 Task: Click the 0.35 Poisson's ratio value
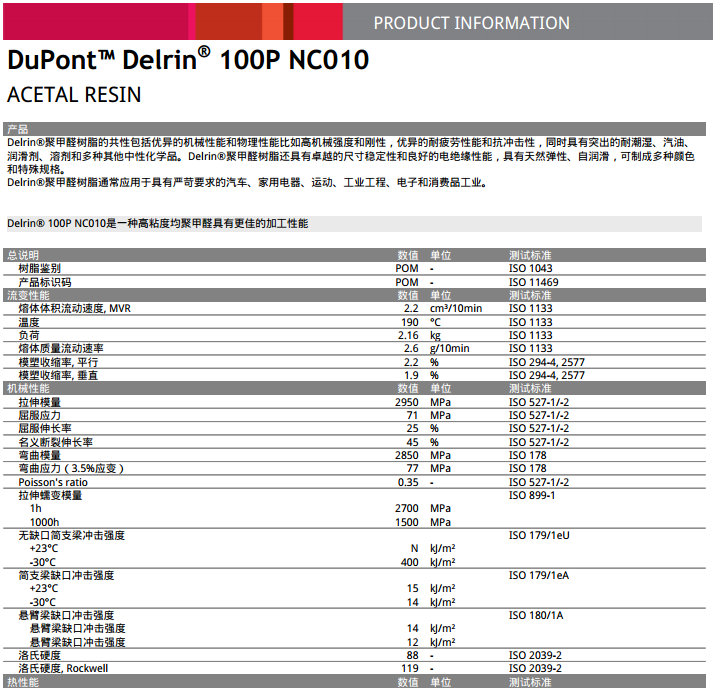[408, 482]
